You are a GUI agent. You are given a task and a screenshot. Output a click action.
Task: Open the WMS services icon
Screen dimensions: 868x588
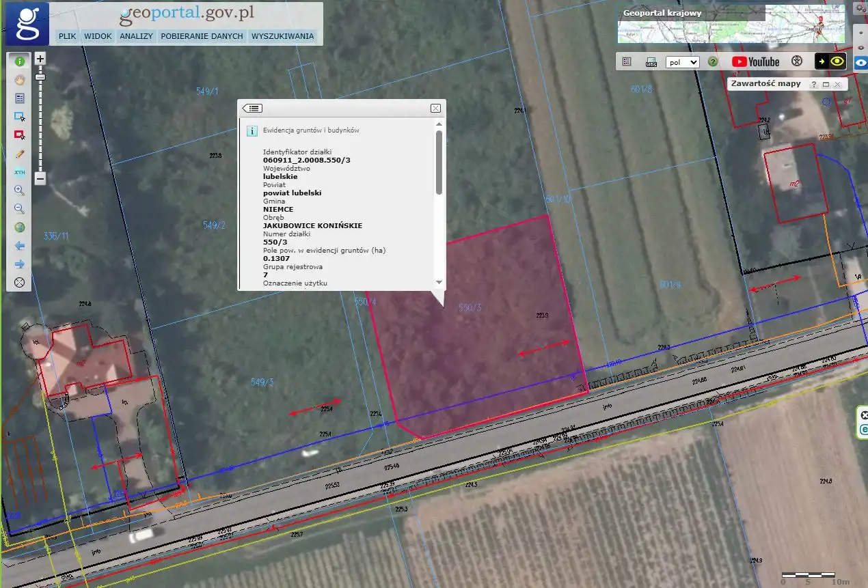pyautogui.click(x=651, y=61)
